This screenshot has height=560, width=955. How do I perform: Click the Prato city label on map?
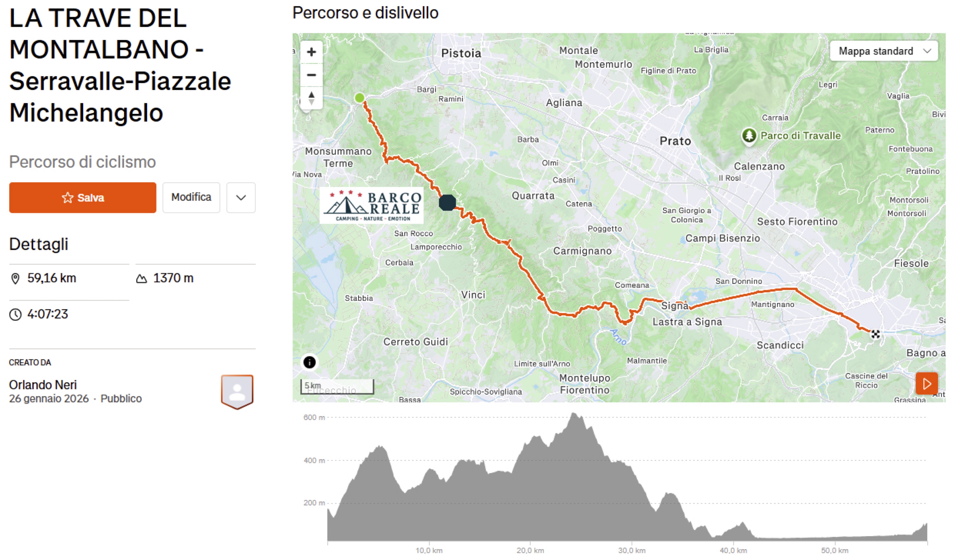675,141
